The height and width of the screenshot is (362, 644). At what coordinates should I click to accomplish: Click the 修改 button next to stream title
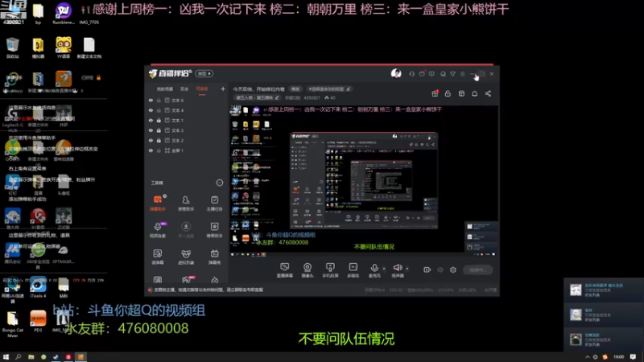[x=295, y=89]
